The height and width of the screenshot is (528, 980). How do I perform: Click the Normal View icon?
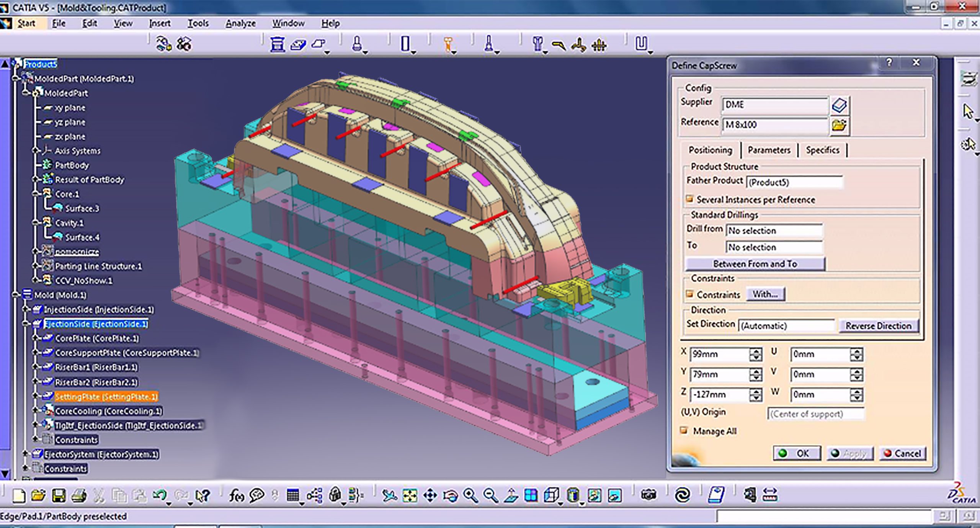511,495
